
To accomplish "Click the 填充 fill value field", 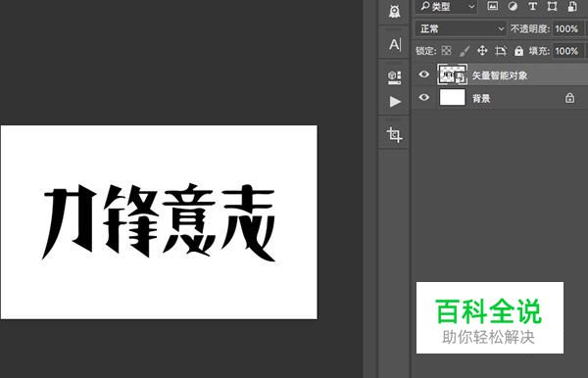I will (x=567, y=51).
